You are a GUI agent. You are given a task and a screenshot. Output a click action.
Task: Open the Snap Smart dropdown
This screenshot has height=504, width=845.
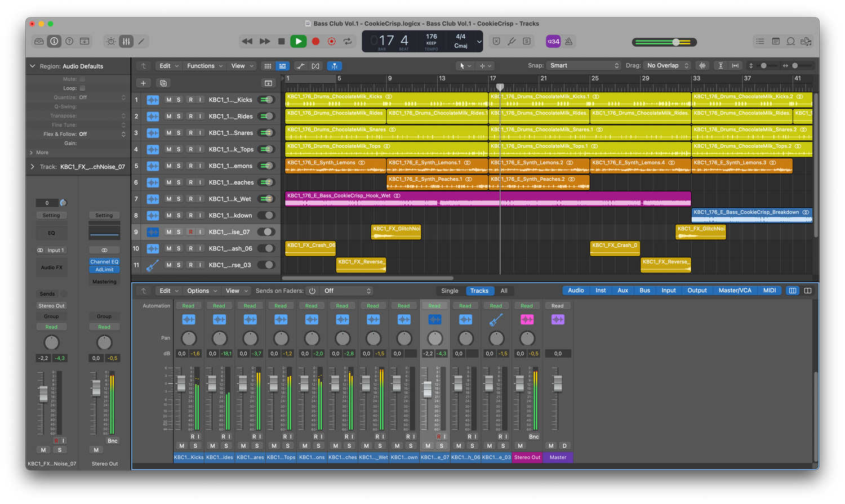tap(584, 65)
